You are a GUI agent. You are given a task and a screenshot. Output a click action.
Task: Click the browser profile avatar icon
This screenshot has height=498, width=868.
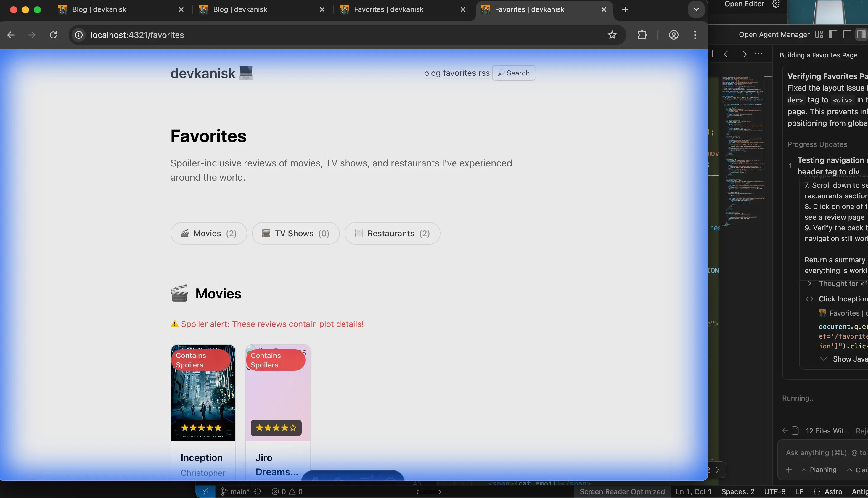[x=673, y=35]
